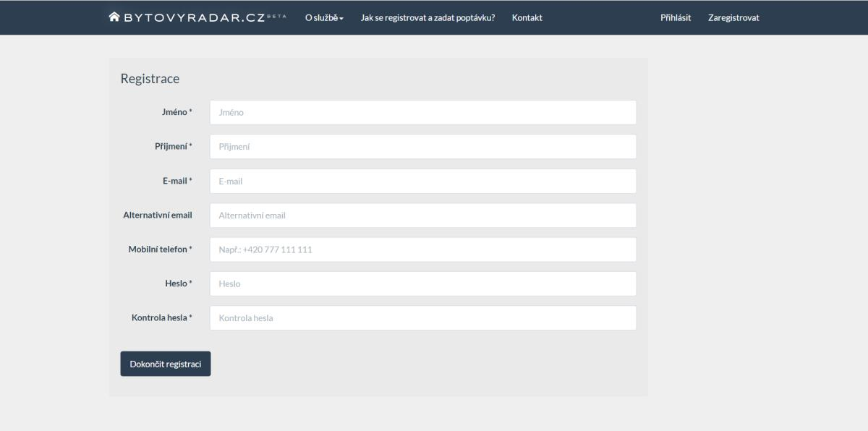Click the bold "Kontrola hesla *" label

click(161, 318)
